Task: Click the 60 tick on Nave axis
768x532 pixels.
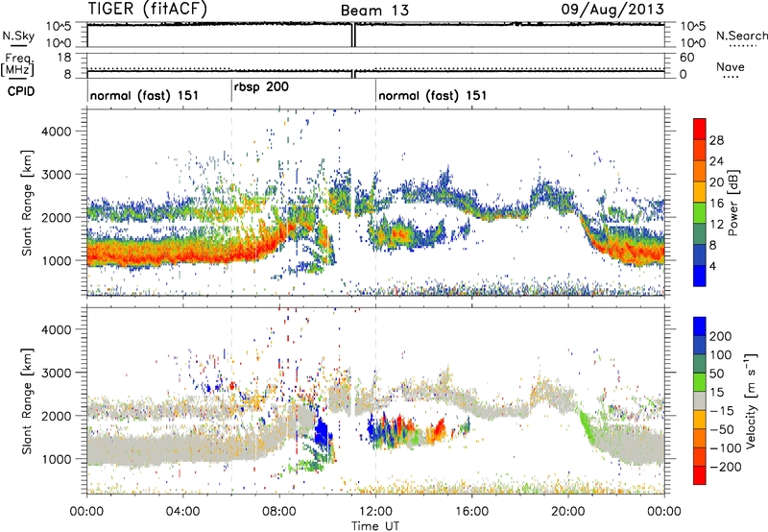Action: 687,58
